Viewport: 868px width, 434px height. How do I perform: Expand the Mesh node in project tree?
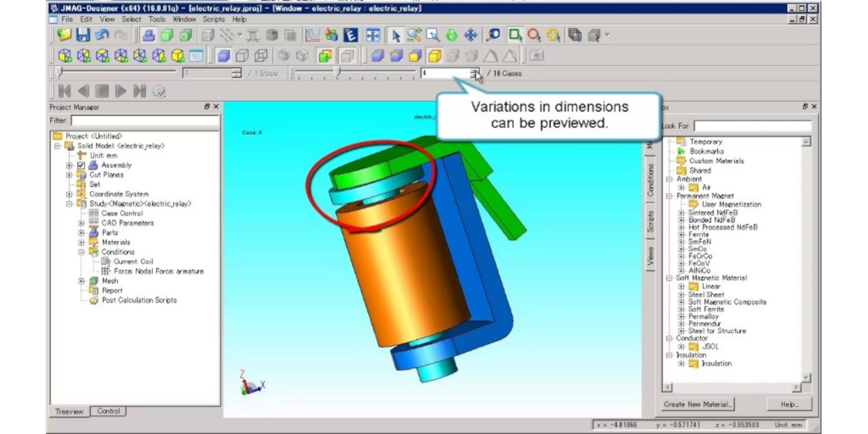tap(81, 281)
